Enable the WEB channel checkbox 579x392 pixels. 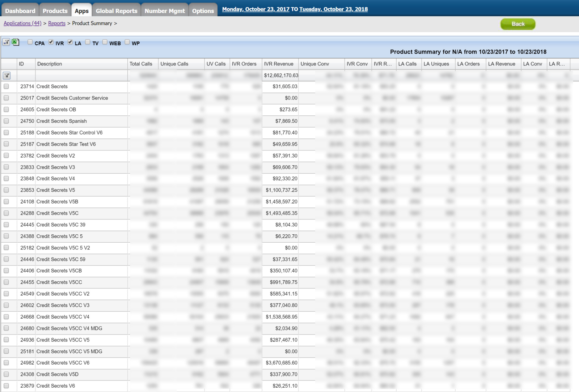click(105, 42)
